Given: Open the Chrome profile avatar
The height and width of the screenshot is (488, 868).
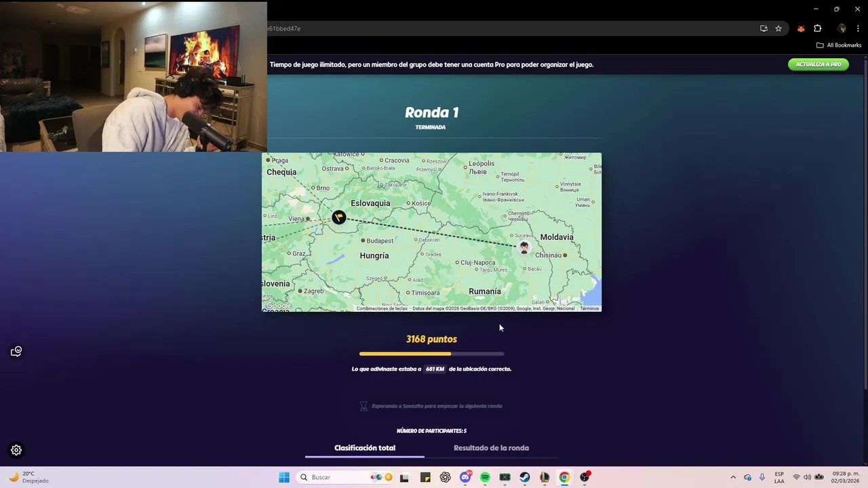Looking at the screenshot, I should (842, 28).
